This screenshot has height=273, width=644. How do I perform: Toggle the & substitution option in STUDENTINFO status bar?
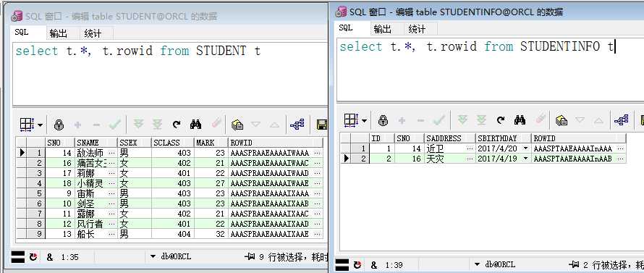point(374,264)
